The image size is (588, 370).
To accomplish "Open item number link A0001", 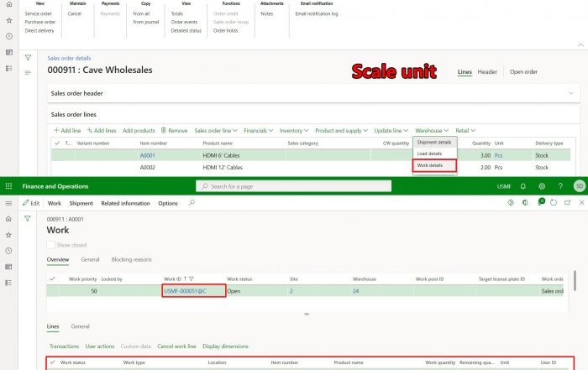I will [x=147, y=155].
